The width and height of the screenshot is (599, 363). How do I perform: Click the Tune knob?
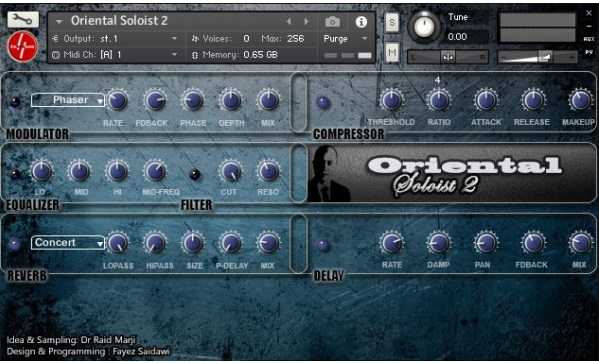pyautogui.click(x=424, y=27)
